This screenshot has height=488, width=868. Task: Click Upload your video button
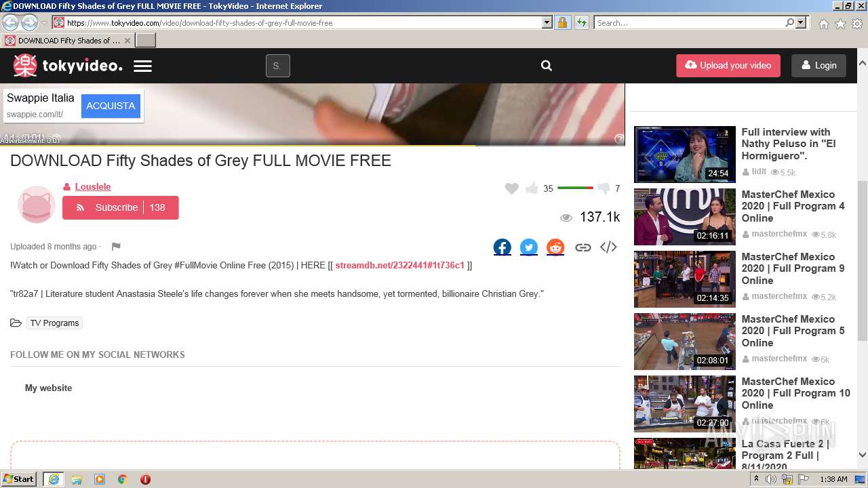[728, 66]
